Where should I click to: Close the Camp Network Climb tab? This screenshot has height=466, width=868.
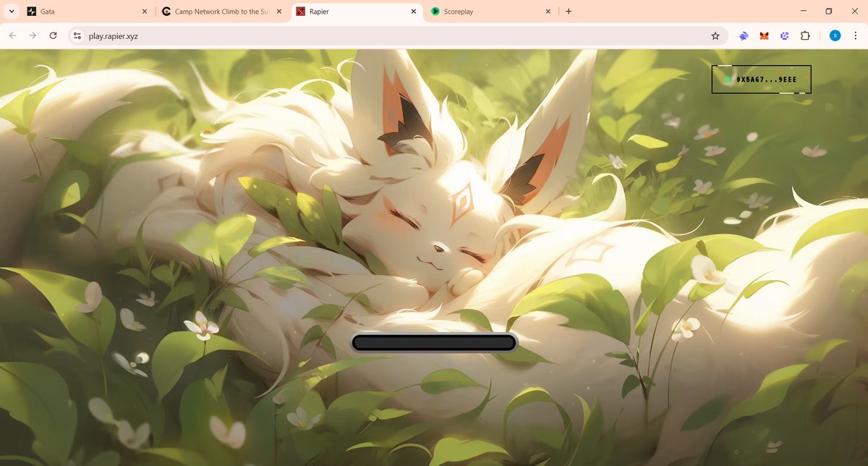(x=279, y=12)
